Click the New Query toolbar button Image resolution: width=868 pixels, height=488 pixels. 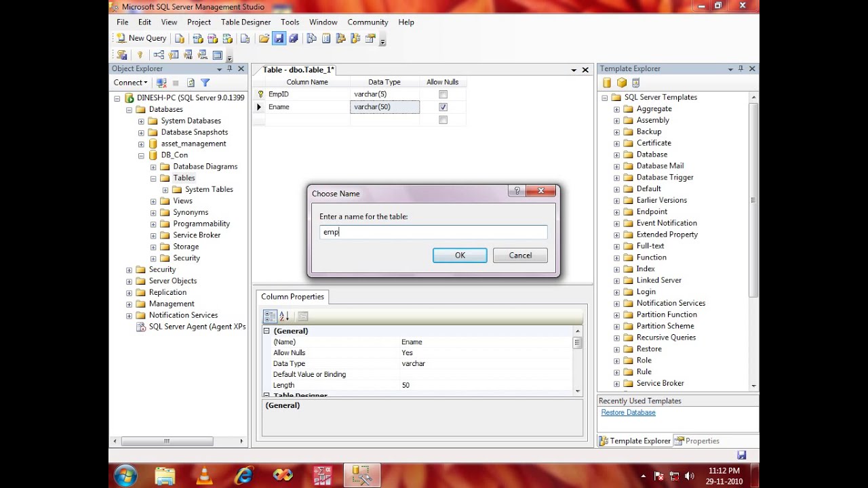(141, 39)
